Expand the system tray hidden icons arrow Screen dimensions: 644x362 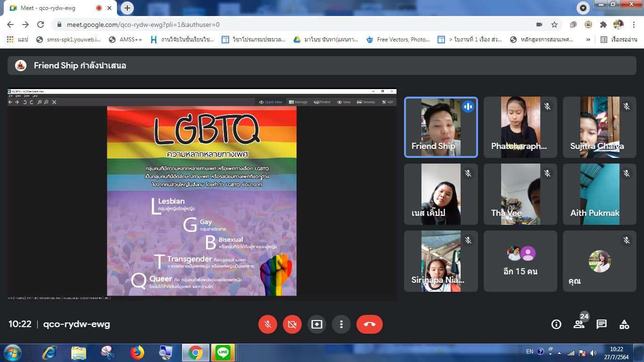pos(559,353)
